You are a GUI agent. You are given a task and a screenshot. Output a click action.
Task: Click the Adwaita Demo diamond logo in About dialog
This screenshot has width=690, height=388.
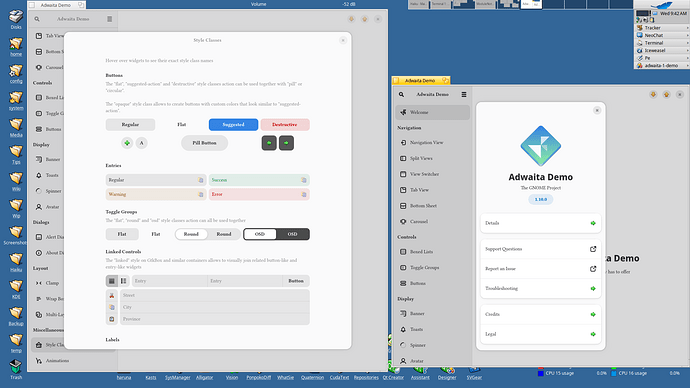[541, 146]
